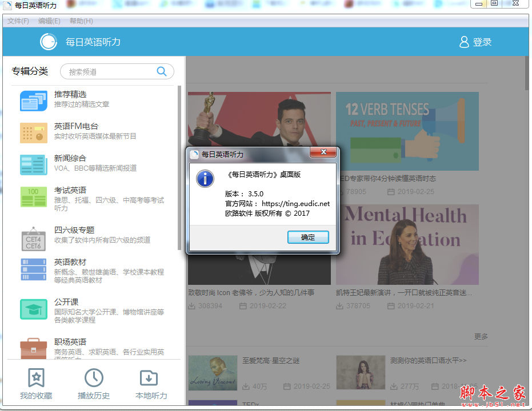Open 测测你的英语口语水平>> title

coord(428,361)
